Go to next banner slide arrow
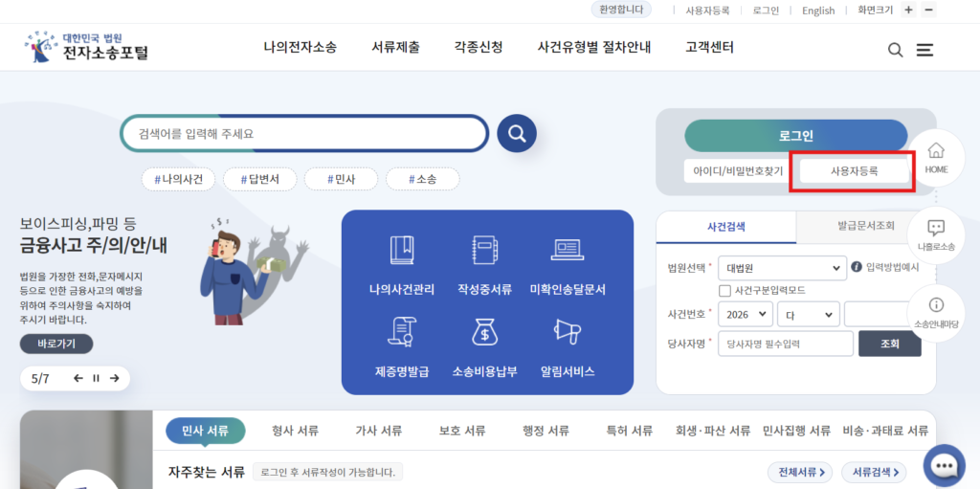Viewport: 980px width, 489px height. point(115,378)
